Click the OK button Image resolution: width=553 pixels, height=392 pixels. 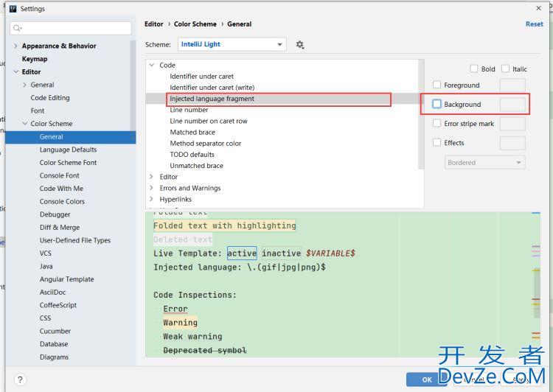click(427, 379)
